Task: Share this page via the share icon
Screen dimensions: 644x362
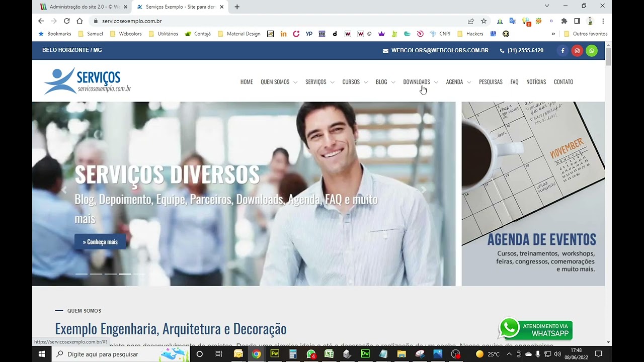Action: pyautogui.click(x=471, y=21)
